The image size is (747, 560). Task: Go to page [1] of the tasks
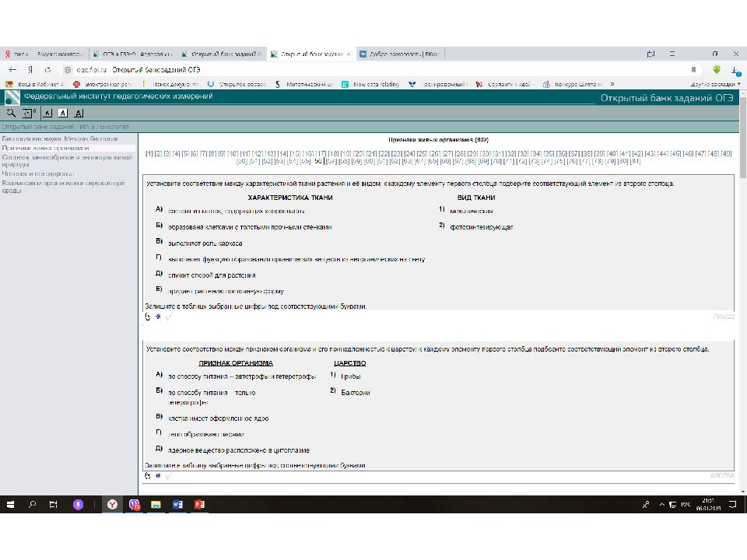[149, 154]
